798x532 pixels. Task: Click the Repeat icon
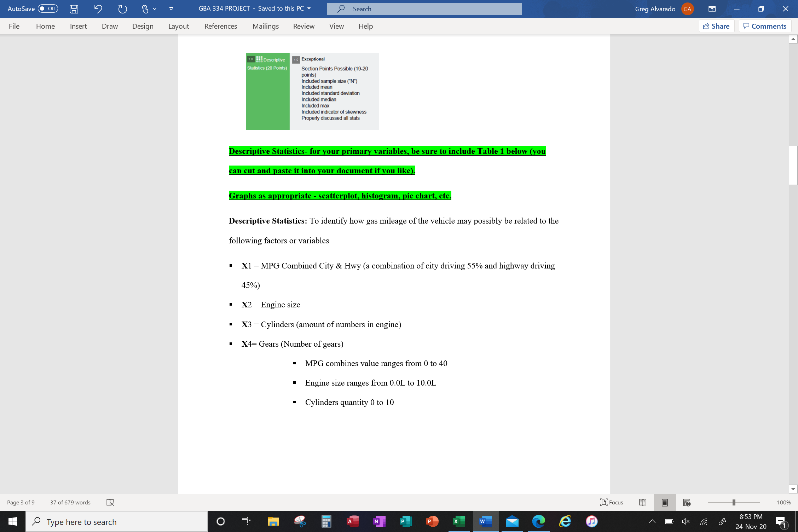[122, 9]
